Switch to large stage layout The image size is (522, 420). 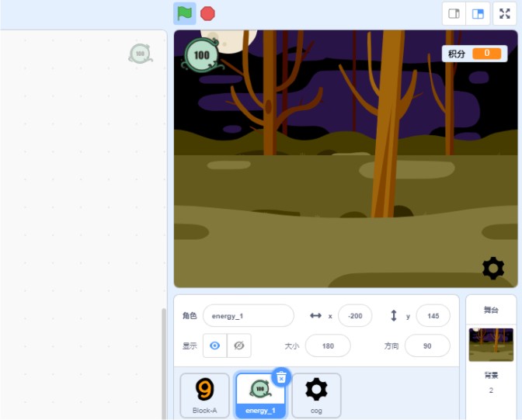click(478, 14)
